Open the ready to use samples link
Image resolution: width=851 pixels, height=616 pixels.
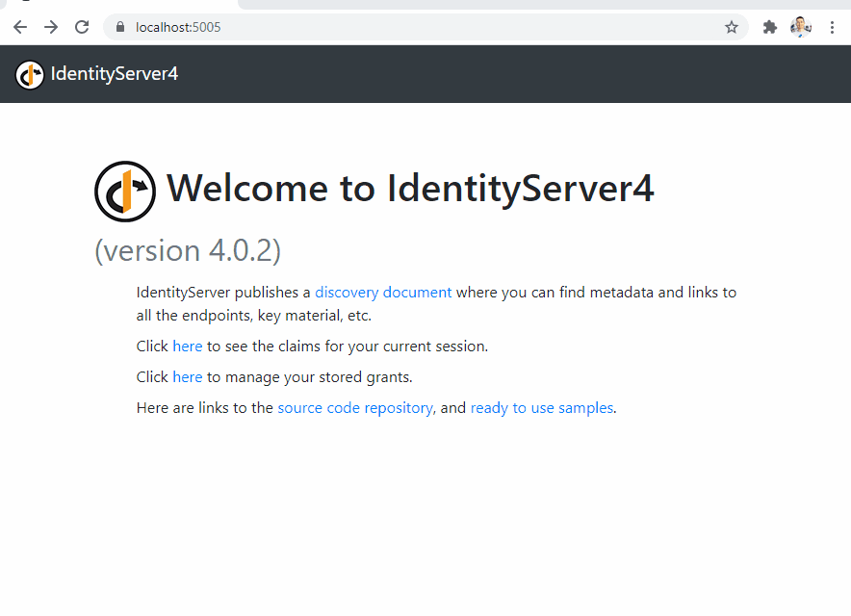541,408
